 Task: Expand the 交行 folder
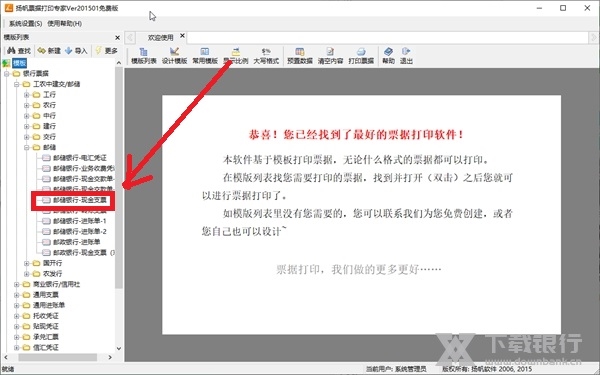coord(26,137)
